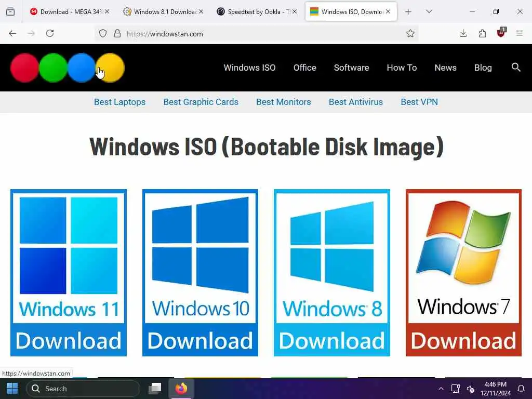This screenshot has width=532, height=399.
Task: Open the Software menu item
Action: pos(351,68)
